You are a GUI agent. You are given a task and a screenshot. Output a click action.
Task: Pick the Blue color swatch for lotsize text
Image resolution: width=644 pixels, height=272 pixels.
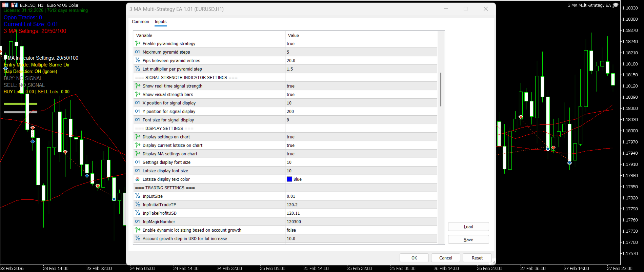[x=289, y=179]
